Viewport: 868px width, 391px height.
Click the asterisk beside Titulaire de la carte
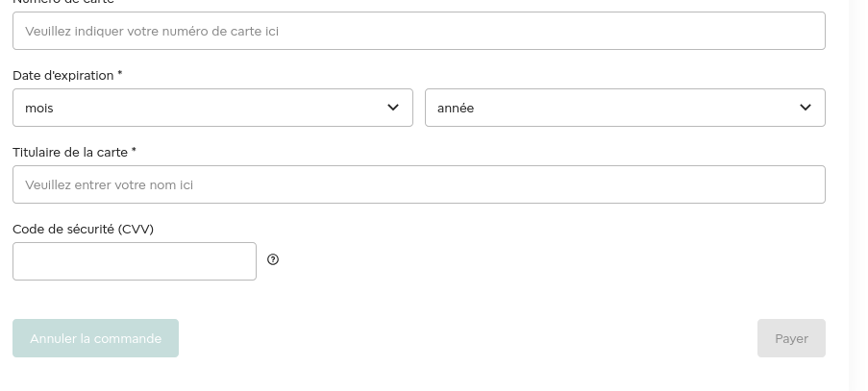(x=134, y=151)
